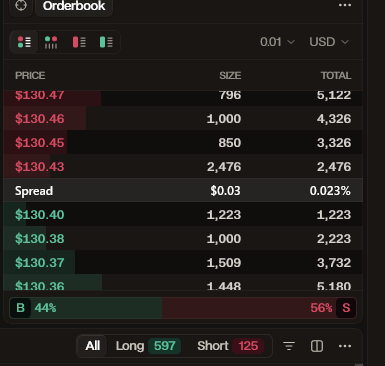Image resolution: width=385 pixels, height=366 pixels.
Task: Open the filter lines icon
Action: [x=289, y=346]
